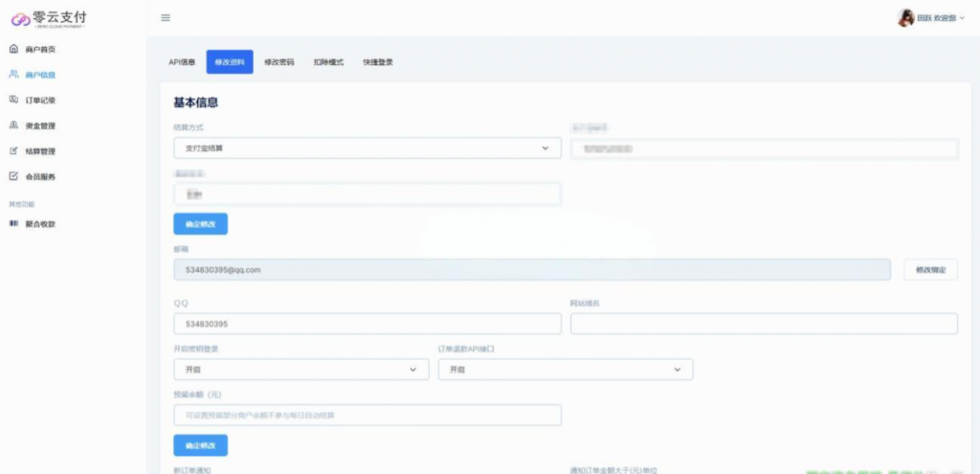Image resolution: width=980 pixels, height=474 pixels.
Task: Expand the 结算方式 dropdown showing 支付宝结算
Action: (x=367, y=148)
